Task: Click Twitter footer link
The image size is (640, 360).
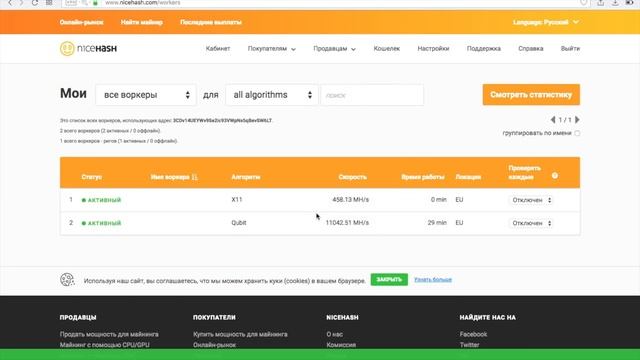Action: (x=469, y=344)
